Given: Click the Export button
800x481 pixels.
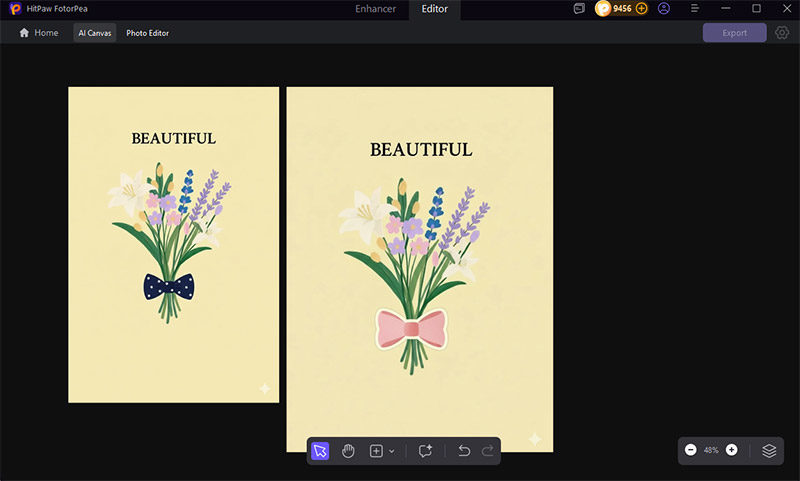Looking at the screenshot, I should tap(734, 33).
